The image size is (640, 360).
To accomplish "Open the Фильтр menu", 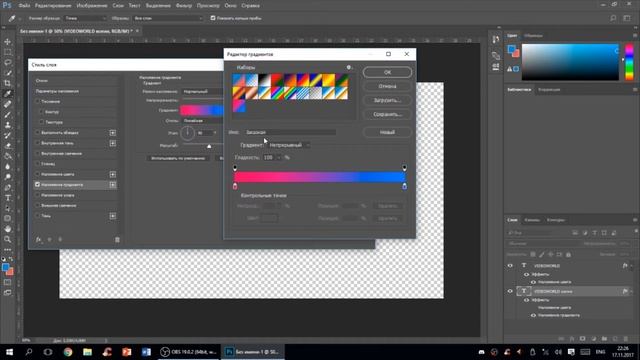I will click(184, 6).
